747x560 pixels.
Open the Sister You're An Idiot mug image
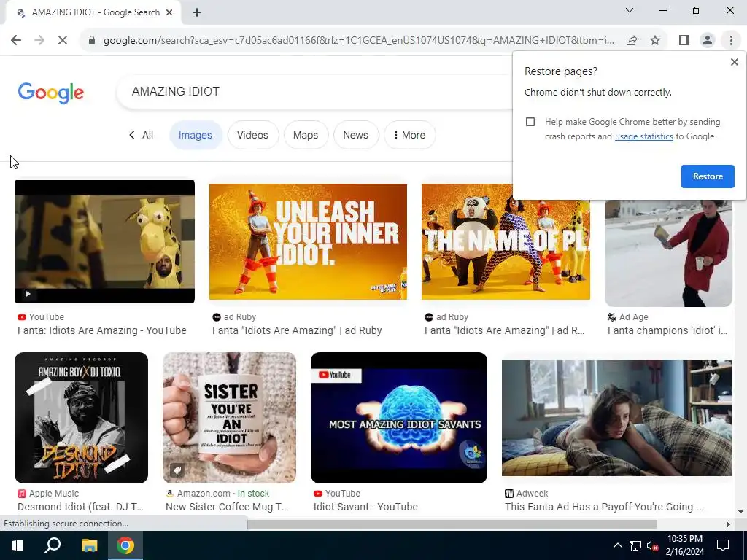229,418
